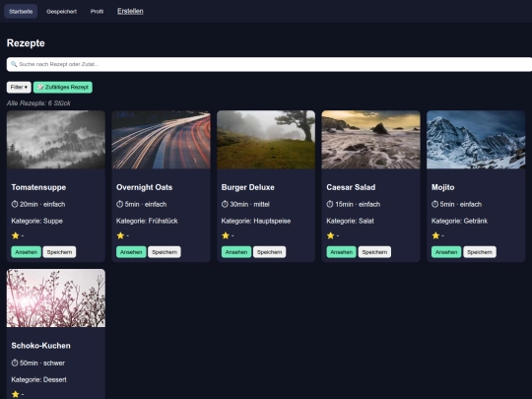Click Speichern on Caesar Salad card
532x399 pixels.
374,252
